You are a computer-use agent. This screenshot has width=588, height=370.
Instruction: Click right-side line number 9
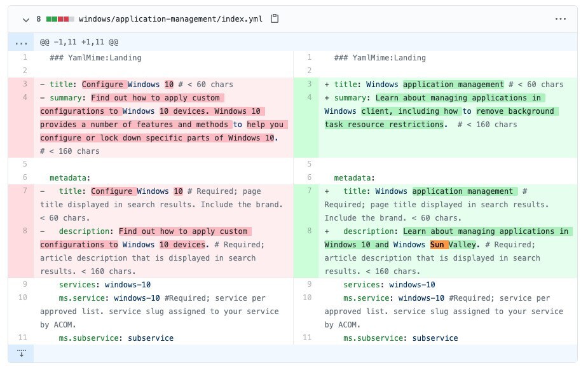[x=309, y=285]
